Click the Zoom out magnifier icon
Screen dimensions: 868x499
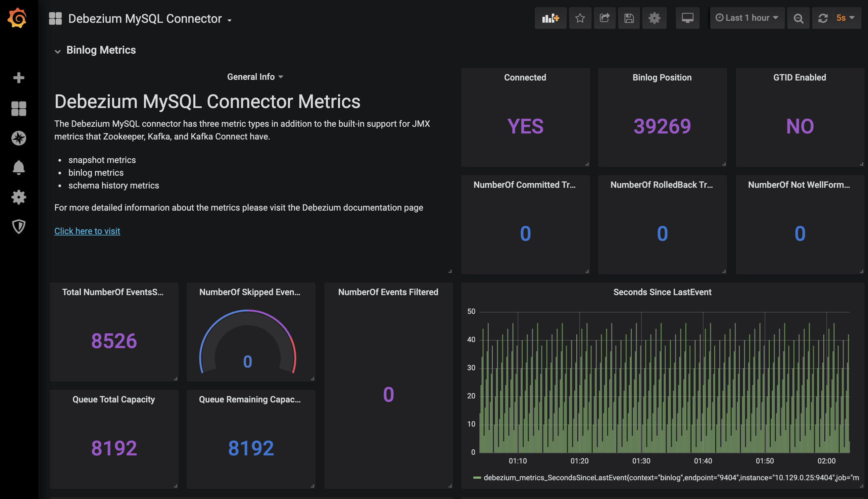tap(799, 18)
